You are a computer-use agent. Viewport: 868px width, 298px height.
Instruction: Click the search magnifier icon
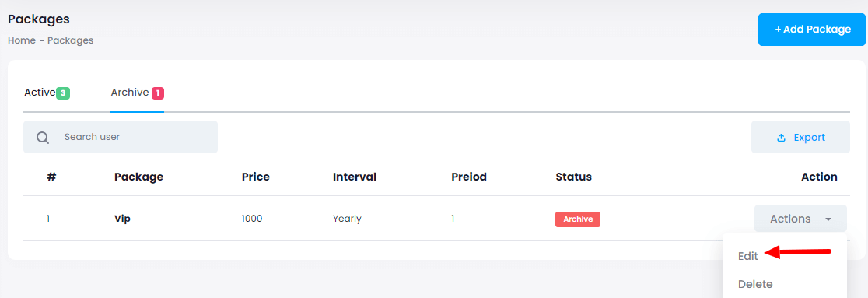tap(44, 138)
